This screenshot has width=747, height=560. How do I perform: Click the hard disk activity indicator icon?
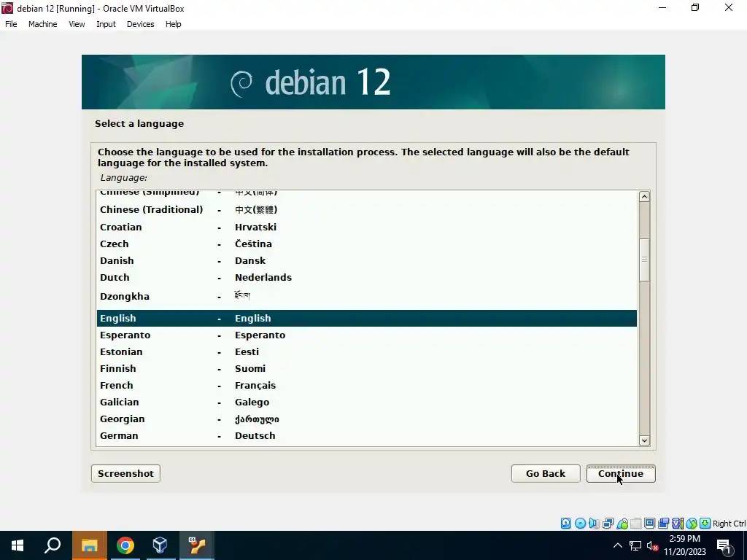[565, 524]
